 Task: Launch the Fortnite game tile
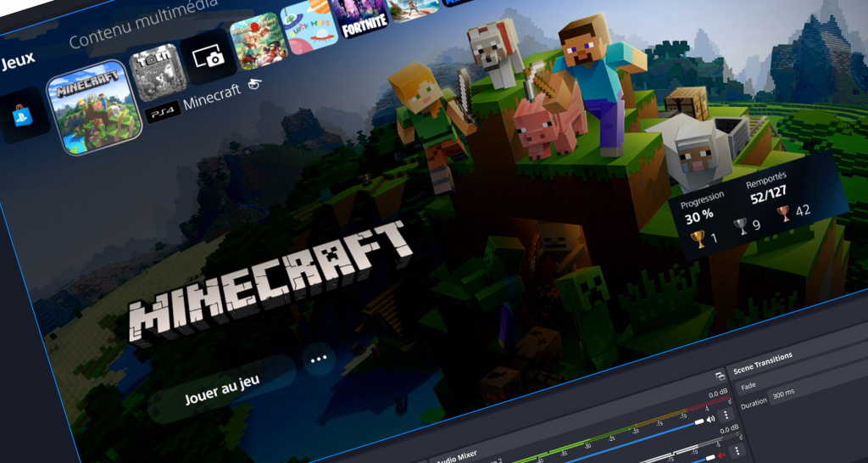pos(363,19)
